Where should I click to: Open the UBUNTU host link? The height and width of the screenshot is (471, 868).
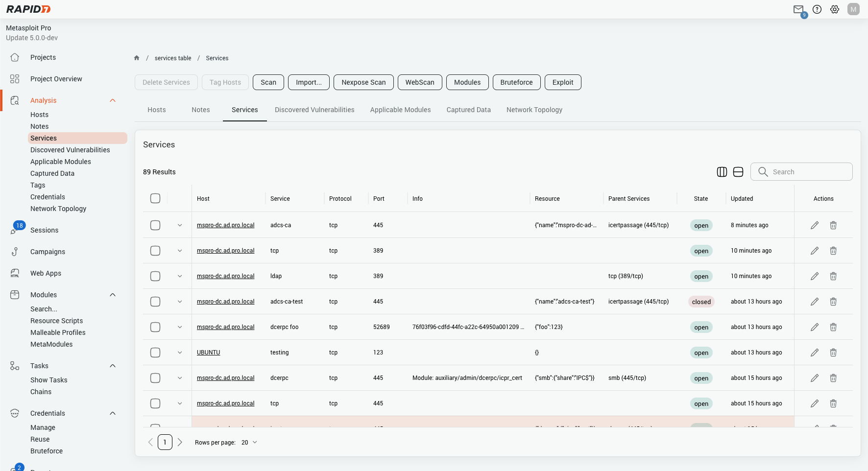pos(209,353)
